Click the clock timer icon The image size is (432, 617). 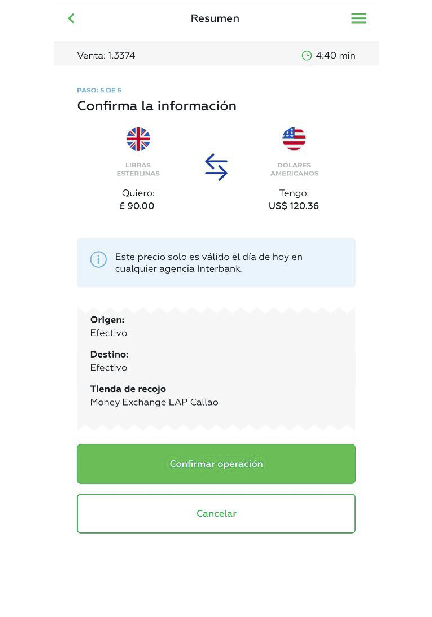(306, 55)
